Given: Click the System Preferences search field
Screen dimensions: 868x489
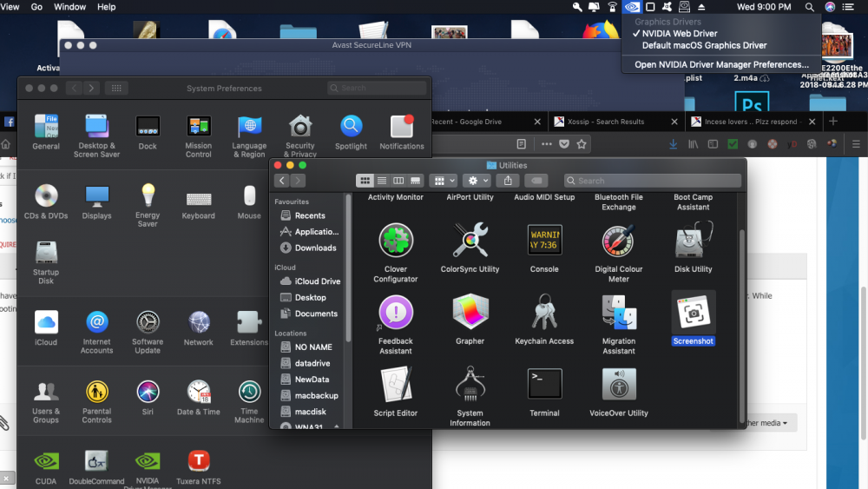Looking at the screenshot, I should [377, 88].
